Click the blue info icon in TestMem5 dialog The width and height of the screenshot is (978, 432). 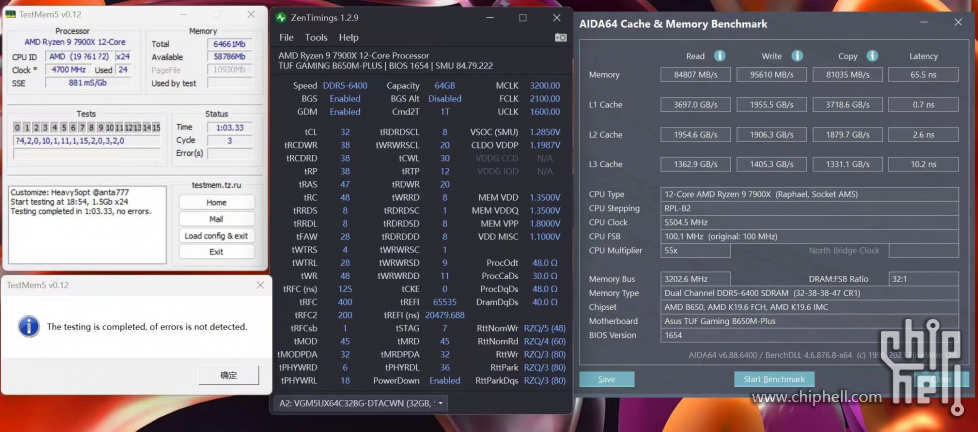[x=29, y=326]
